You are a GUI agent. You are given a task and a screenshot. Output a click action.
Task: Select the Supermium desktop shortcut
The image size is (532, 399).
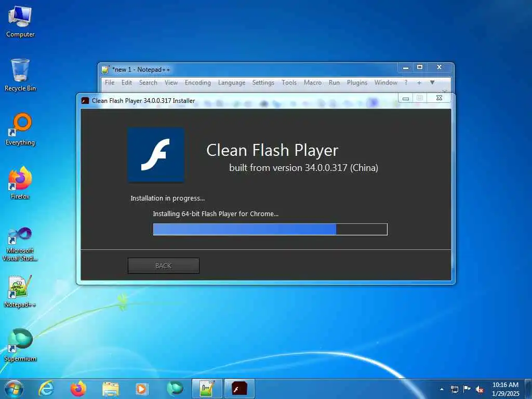[20, 345]
